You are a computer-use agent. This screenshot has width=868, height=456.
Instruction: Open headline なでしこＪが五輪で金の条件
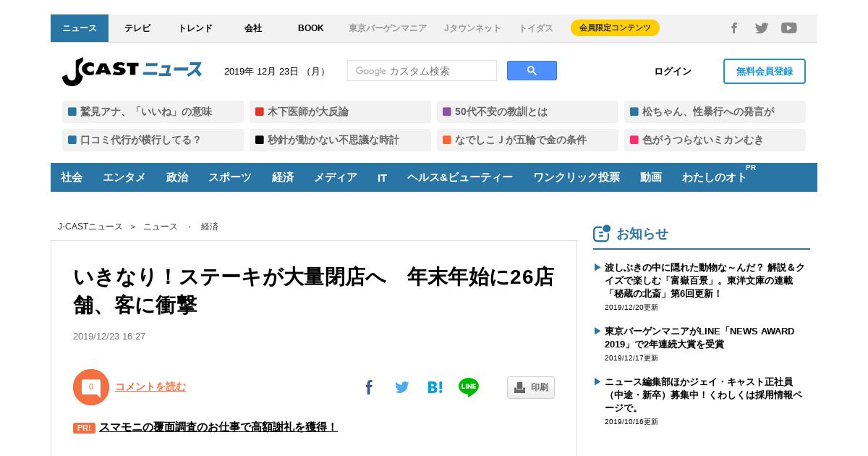tap(527, 140)
